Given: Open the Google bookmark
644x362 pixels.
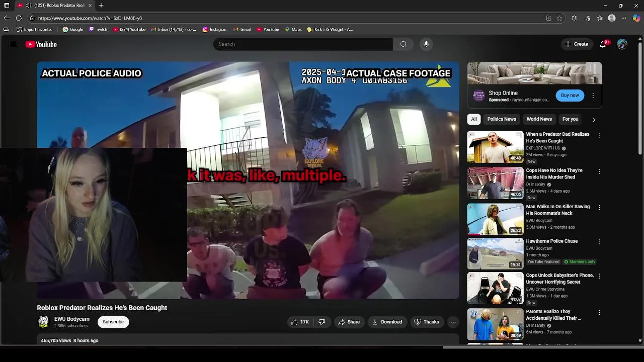Looking at the screenshot, I should pos(73,30).
